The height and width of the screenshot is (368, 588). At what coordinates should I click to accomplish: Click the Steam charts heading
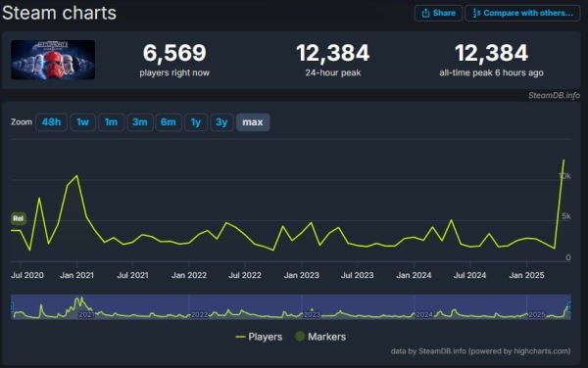59,13
